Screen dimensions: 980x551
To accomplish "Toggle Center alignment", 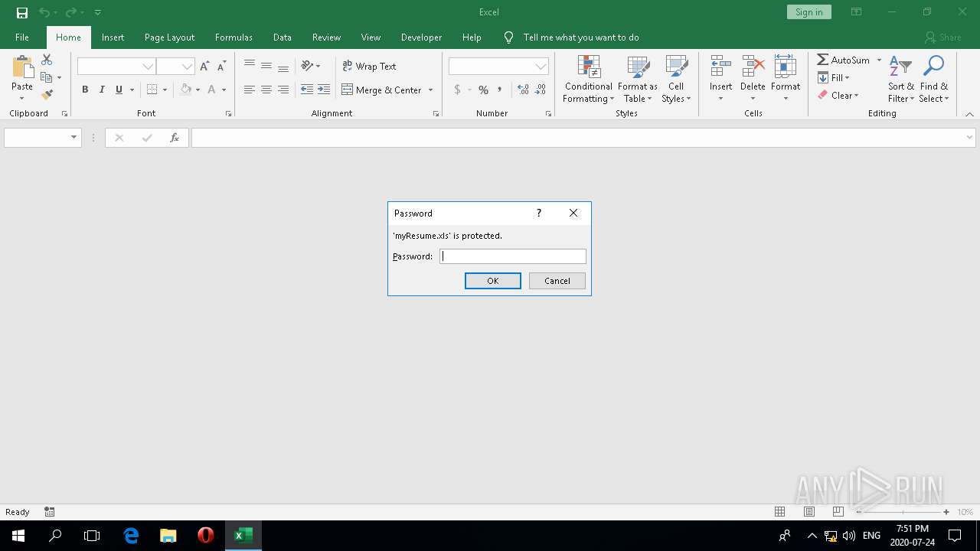I will click(x=266, y=90).
